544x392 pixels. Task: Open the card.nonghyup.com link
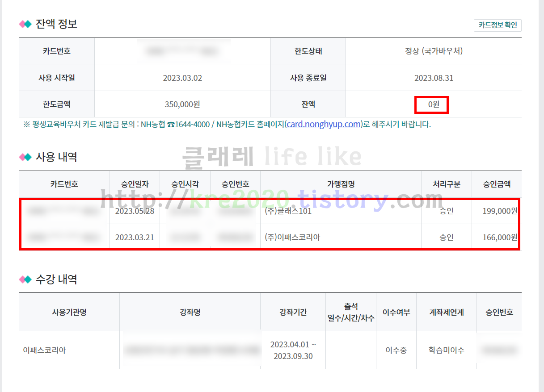pos(324,124)
